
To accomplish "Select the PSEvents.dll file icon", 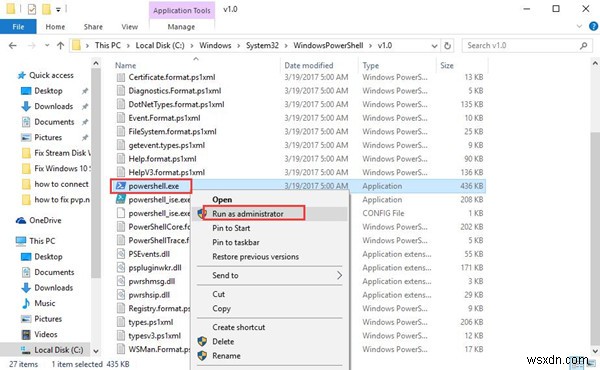I will (121, 254).
